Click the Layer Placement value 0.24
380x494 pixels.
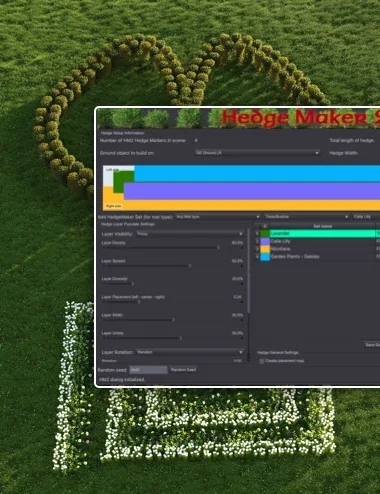pos(238,297)
